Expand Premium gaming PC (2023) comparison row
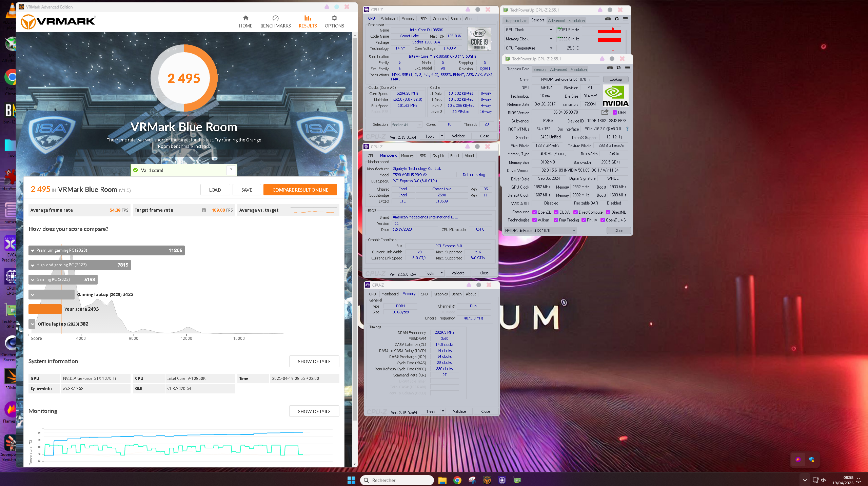 pos(33,251)
